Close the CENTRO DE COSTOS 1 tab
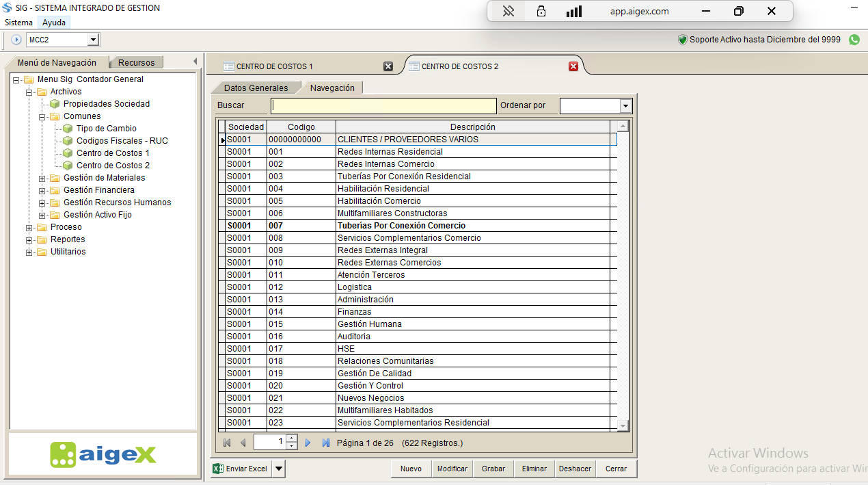The height and width of the screenshot is (485, 868). coord(388,66)
